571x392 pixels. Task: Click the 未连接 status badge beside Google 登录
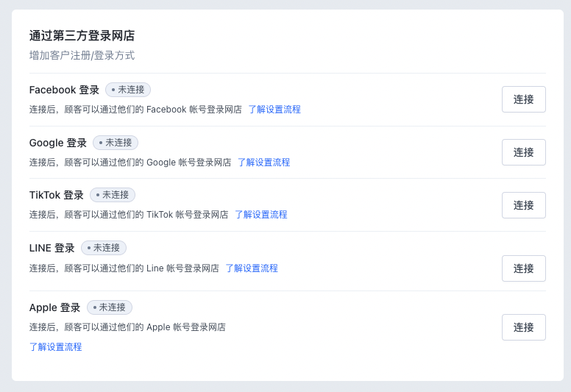pos(116,143)
